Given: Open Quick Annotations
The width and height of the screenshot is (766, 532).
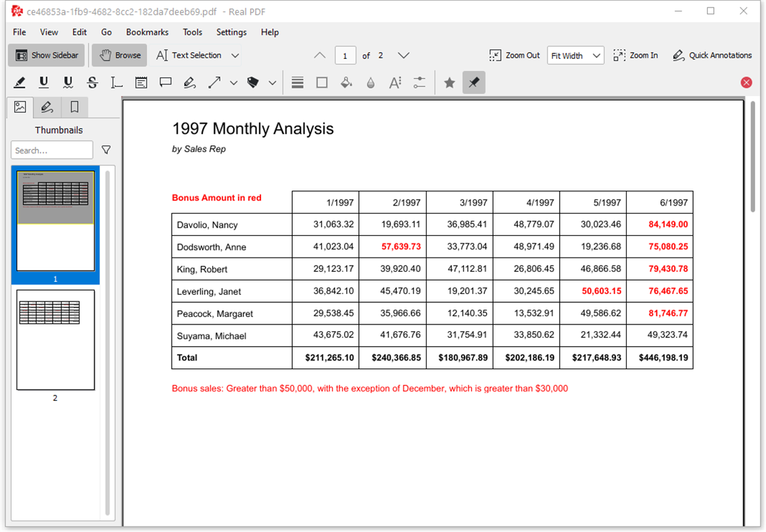Looking at the screenshot, I should click(712, 55).
